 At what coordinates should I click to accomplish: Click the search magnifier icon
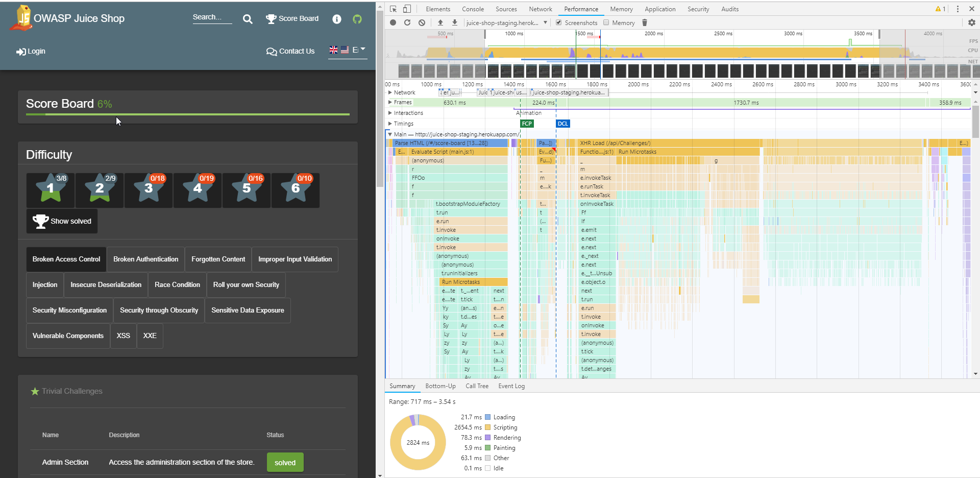pyautogui.click(x=248, y=19)
